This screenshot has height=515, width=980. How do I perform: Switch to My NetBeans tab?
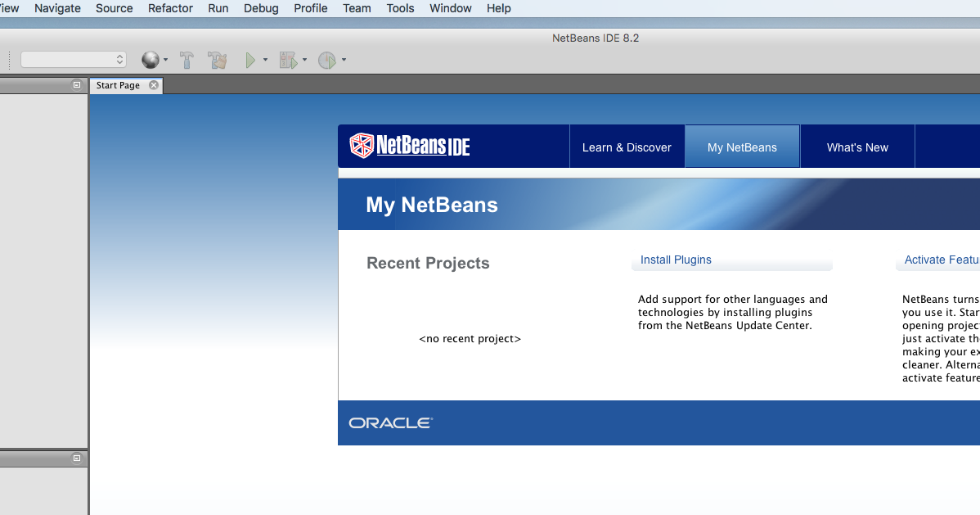click(x=743, y=147)
